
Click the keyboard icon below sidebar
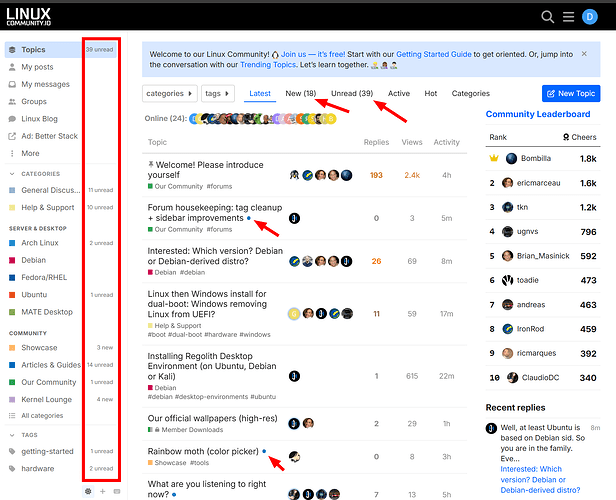(117, 491)
